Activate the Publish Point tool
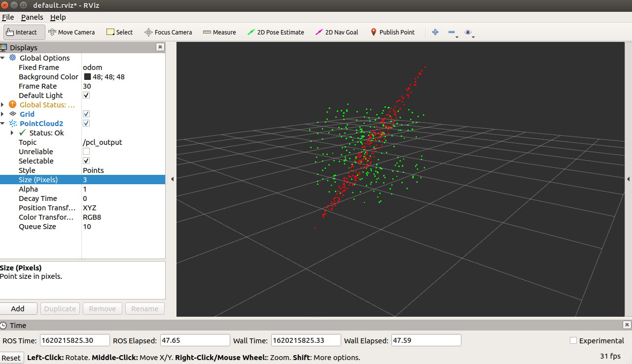Viewport: 632px width, 364px height. click(392, 32)
